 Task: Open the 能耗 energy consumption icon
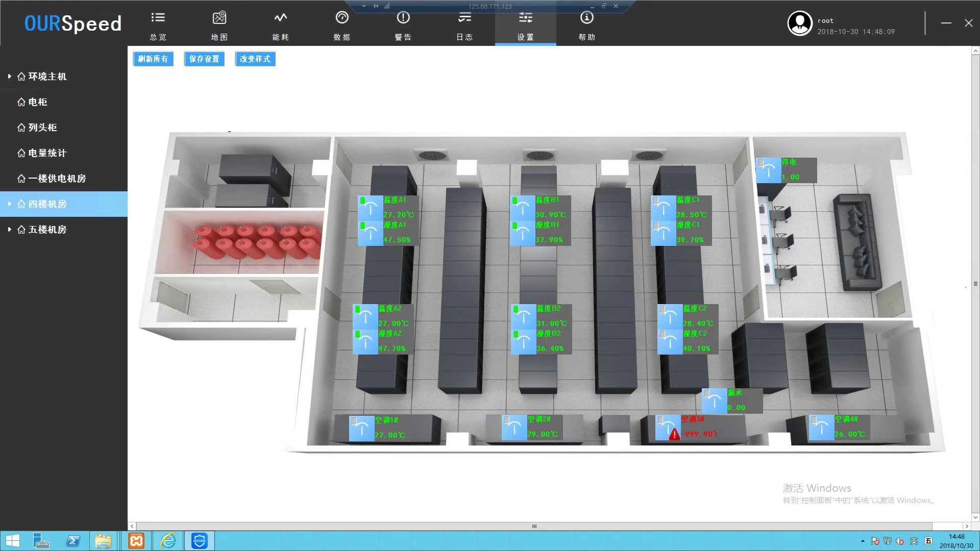[280, 18]
